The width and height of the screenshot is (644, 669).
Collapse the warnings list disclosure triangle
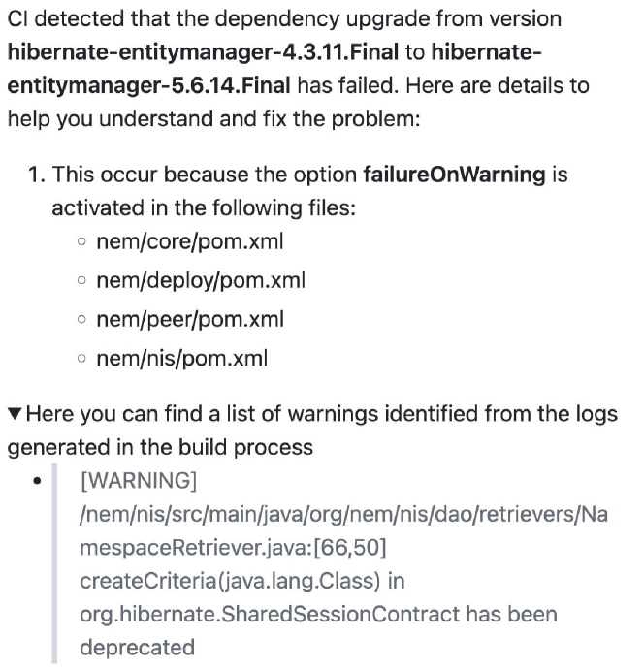[x=15, y=416]
